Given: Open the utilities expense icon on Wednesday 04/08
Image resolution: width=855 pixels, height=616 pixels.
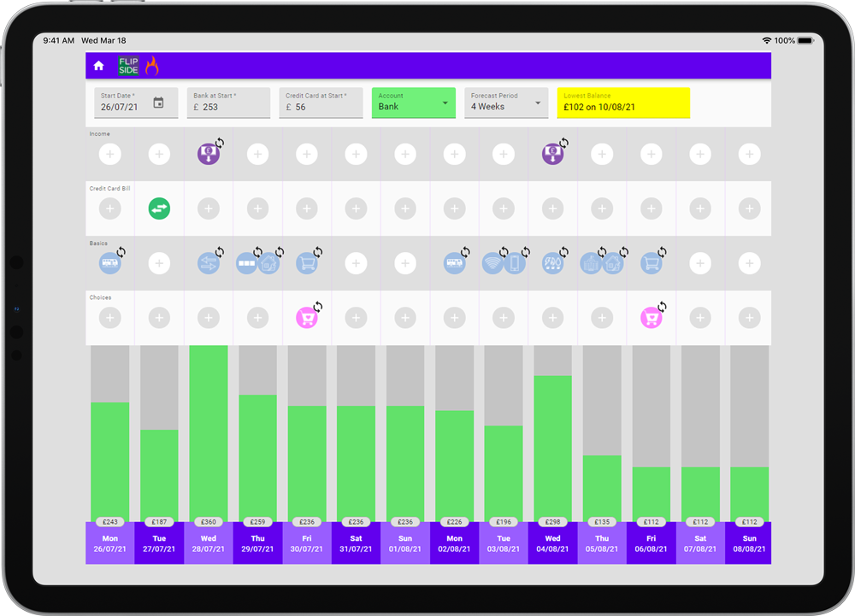Looking at the screenshot, I should tap(552, 263).
